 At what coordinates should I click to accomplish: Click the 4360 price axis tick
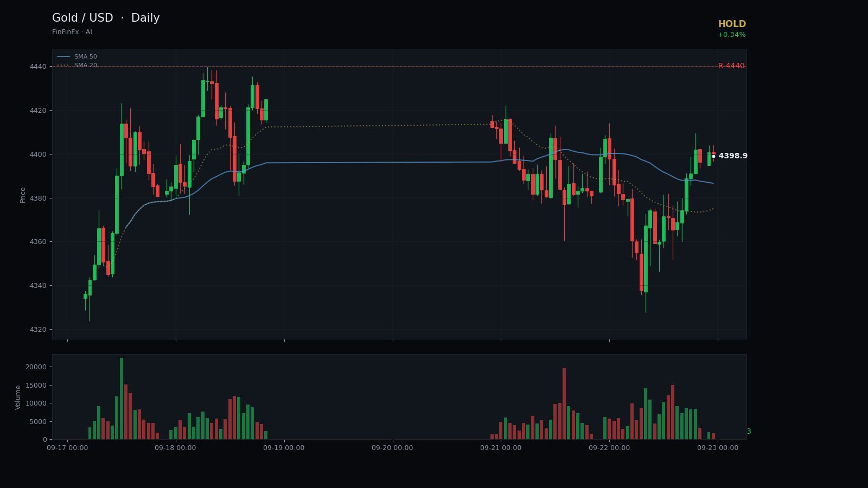[39, 242]
